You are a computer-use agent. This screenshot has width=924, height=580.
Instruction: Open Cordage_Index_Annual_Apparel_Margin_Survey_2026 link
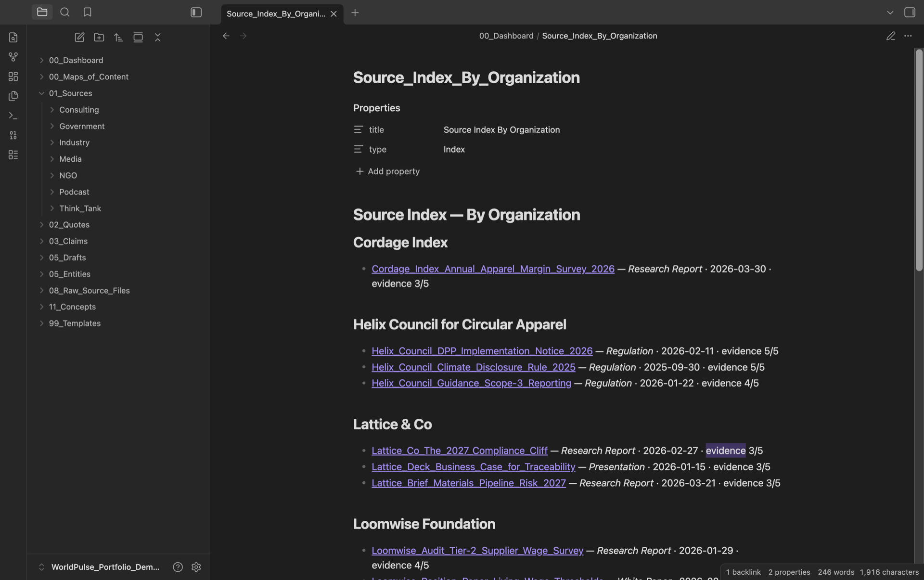tap(493, 269)
